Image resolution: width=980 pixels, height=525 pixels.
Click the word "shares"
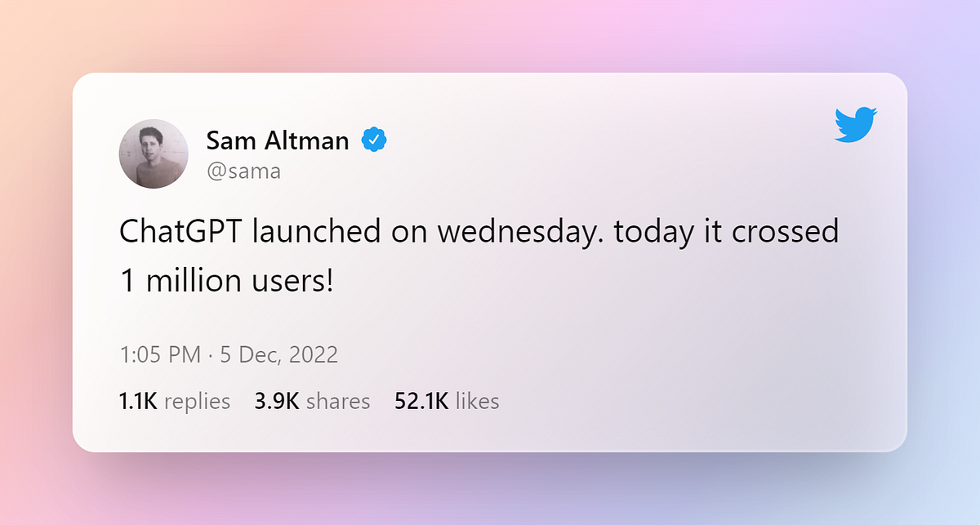point(338,401)
